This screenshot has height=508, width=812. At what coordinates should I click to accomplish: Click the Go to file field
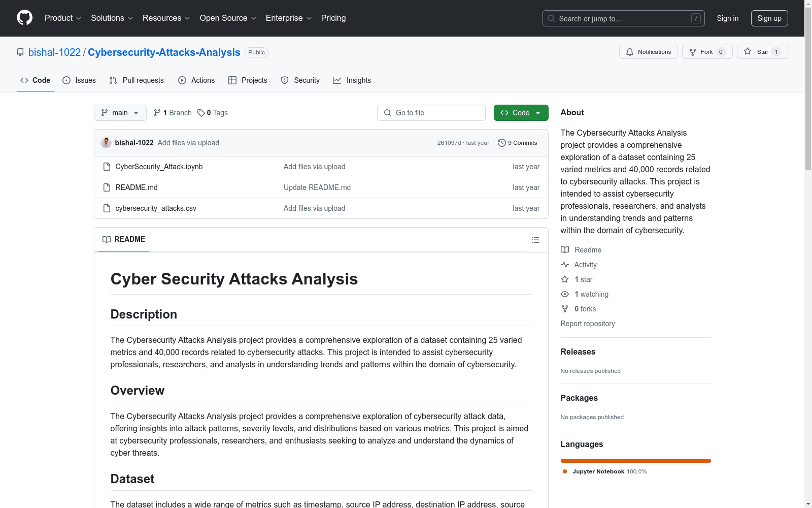point(431,113)
